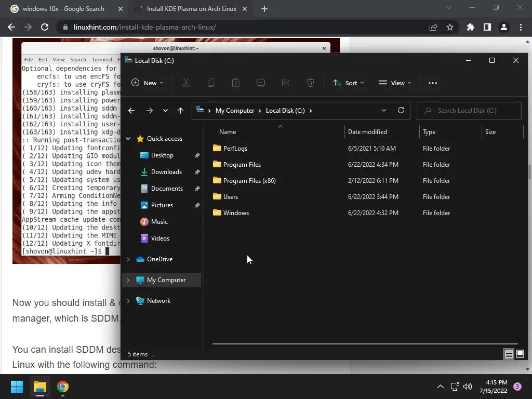532x399 pixels.
Task: Click File Explorer icon on taskbar
Action: pos(39,387)
